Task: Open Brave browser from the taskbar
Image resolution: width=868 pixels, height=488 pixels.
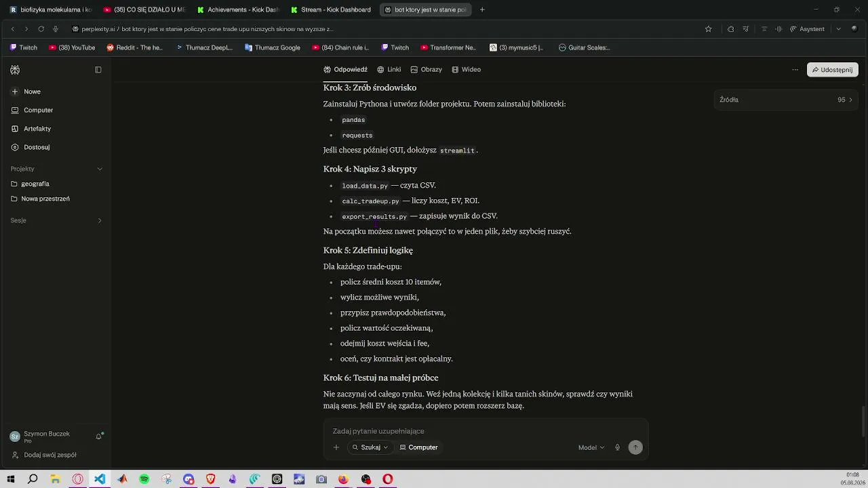Action: tap(211, 479)
